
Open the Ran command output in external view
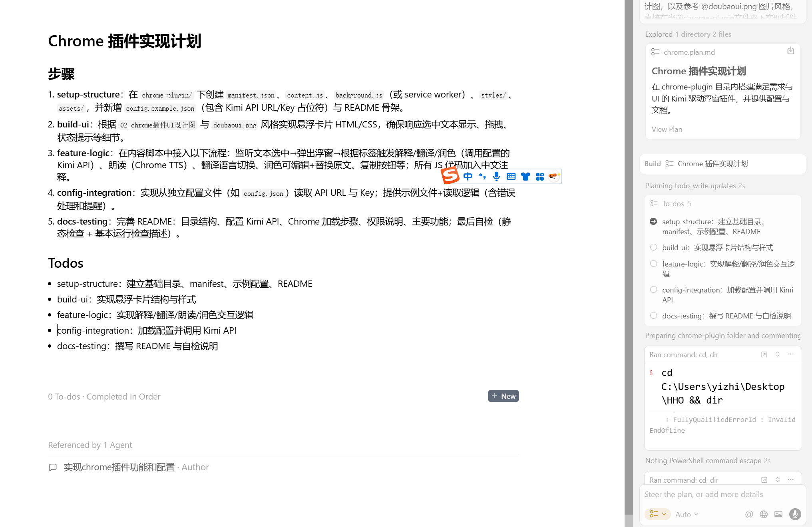pos(764,354)
